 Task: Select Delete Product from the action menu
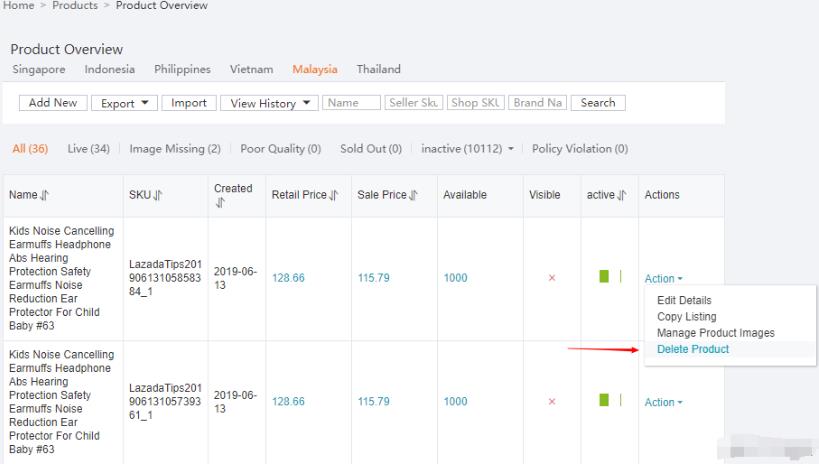[693, 349]
